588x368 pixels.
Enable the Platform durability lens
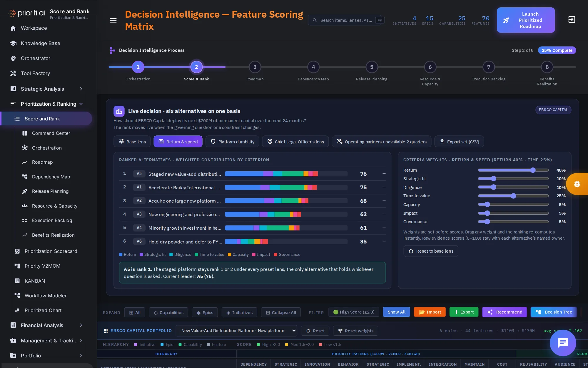(x=232, y=142)
